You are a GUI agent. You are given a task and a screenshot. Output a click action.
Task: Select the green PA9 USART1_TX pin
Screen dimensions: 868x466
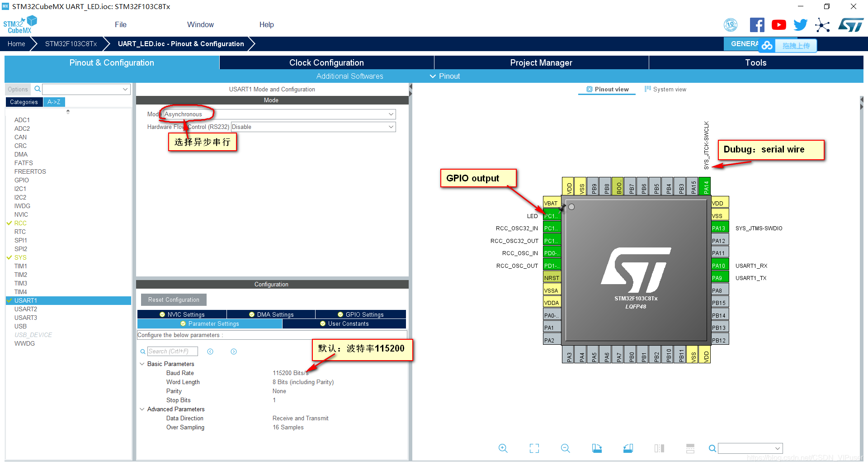coord(720,278)
